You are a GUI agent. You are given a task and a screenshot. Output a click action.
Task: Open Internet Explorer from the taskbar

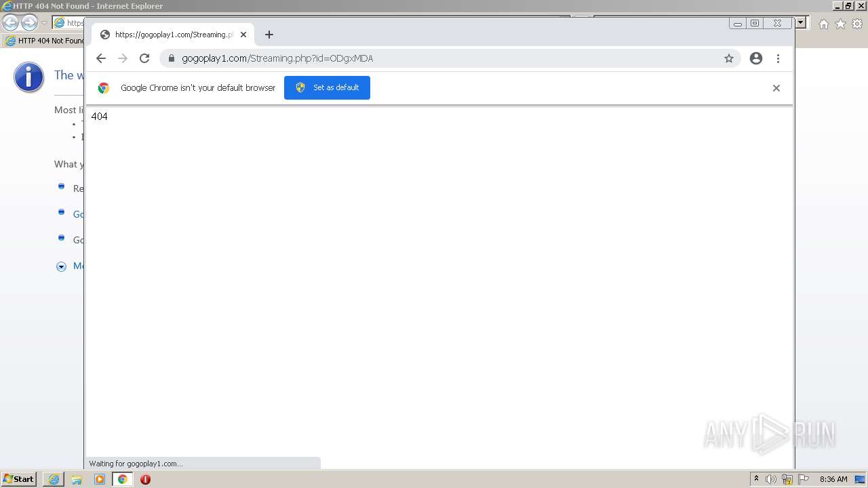click(54, 479)
